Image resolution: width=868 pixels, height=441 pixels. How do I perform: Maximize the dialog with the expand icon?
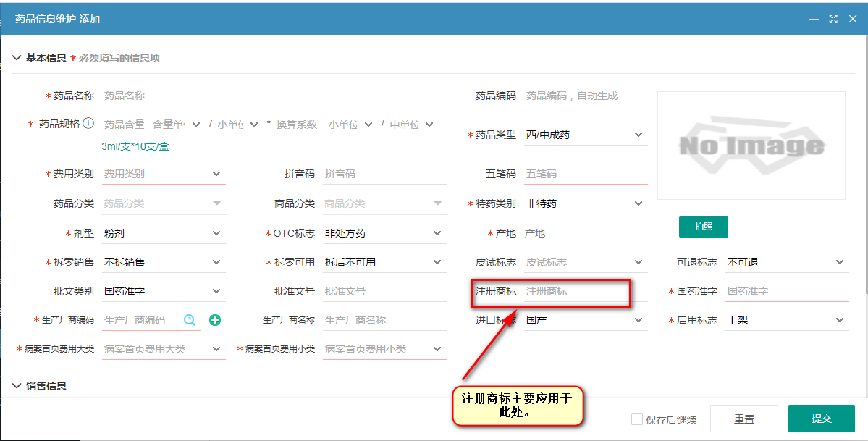(x=833, y=20)
